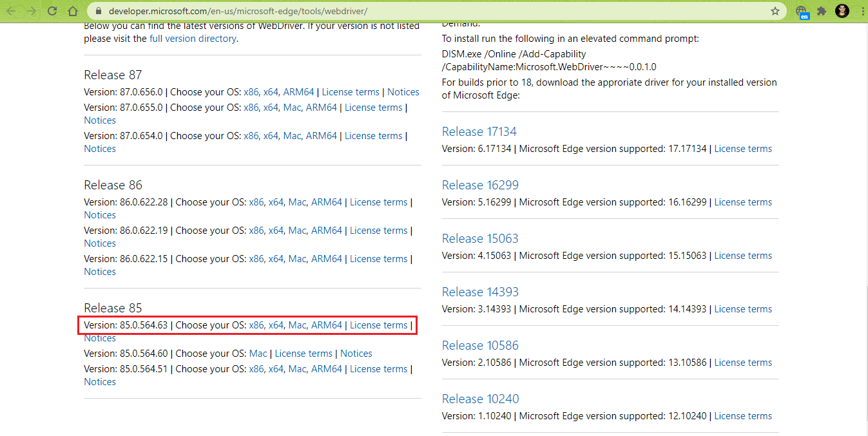This screenshot has height=436, width=868.
Task: Download the x86 build of version 87.0.656.0
Action: [251, 91]
